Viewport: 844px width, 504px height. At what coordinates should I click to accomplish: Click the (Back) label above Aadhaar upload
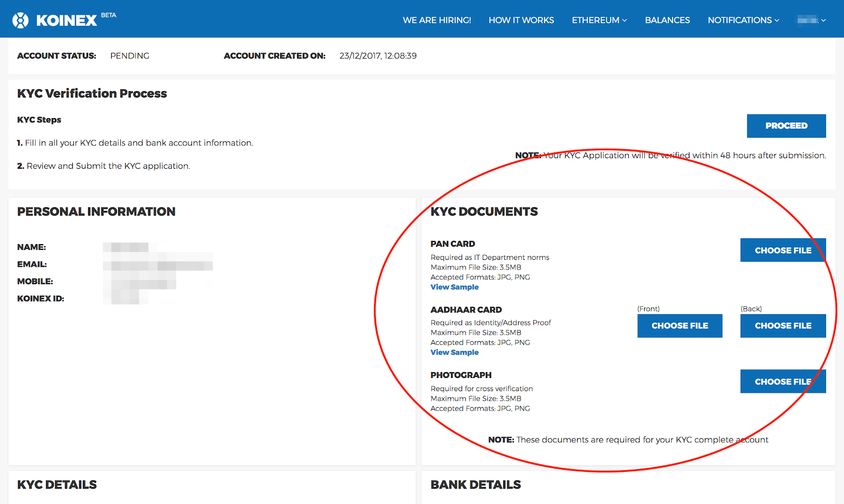click(x=751, y=309)
